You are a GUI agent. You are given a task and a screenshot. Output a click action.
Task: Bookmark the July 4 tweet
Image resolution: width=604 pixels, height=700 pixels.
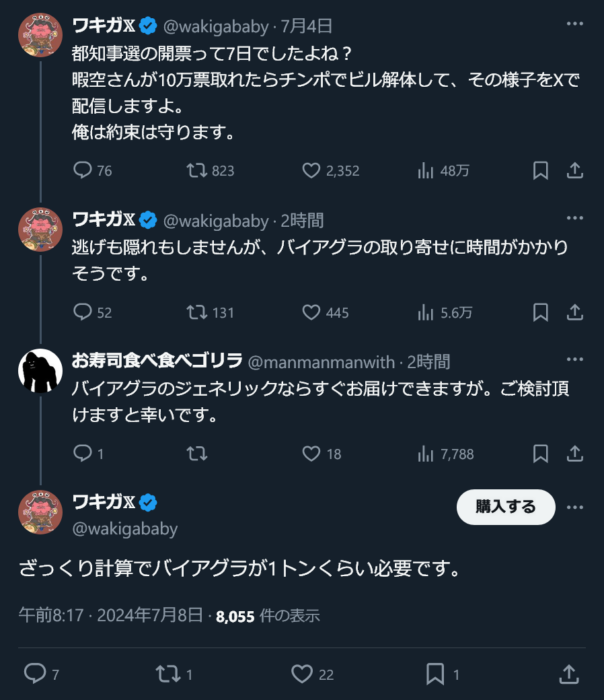540,170
